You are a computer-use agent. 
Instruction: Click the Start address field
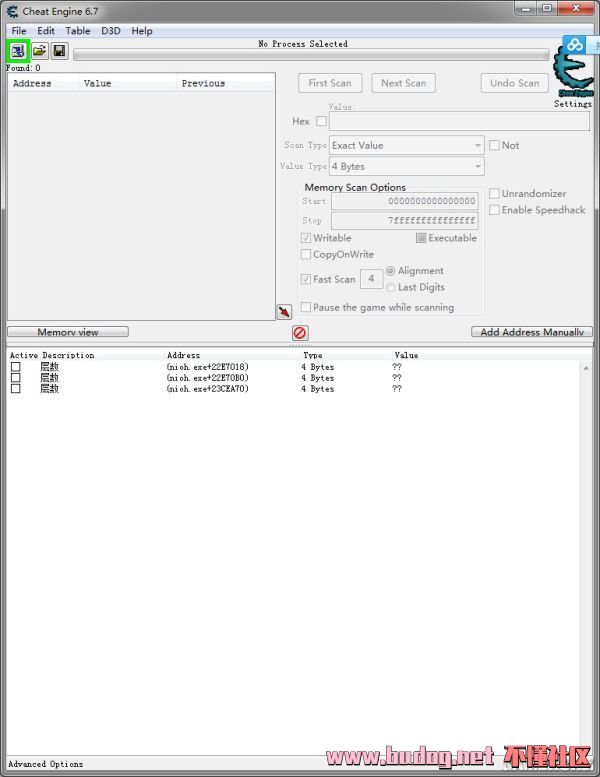tap(405, 201)
